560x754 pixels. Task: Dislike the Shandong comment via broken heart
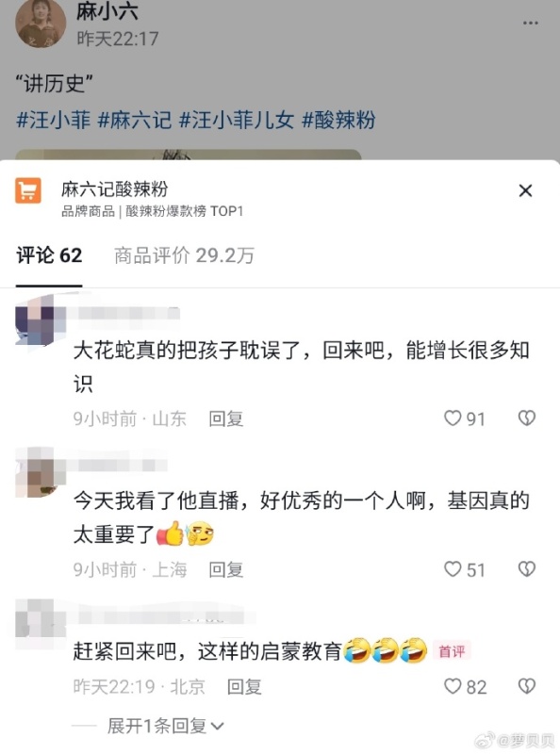pos(527,418)
